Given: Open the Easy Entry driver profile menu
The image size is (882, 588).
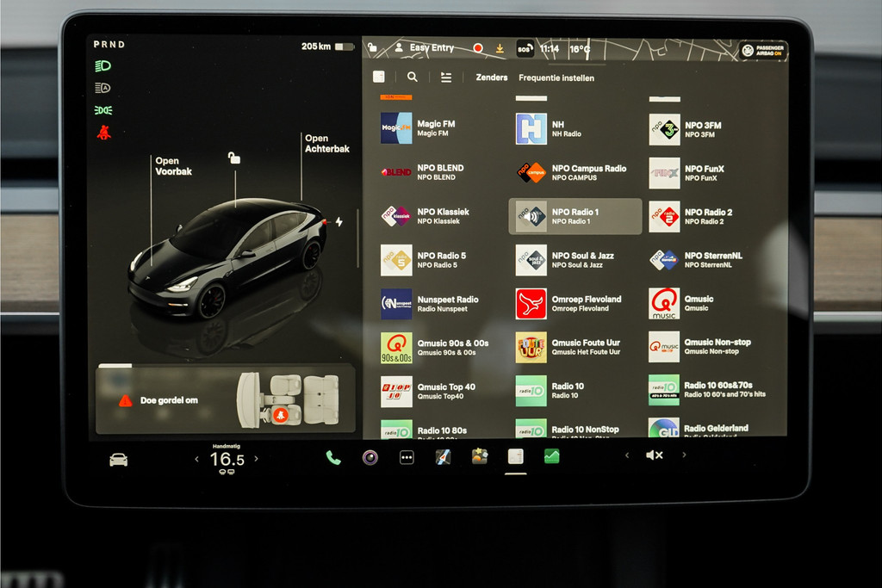Looking at the screenshot, I should [x=424, y=48].
